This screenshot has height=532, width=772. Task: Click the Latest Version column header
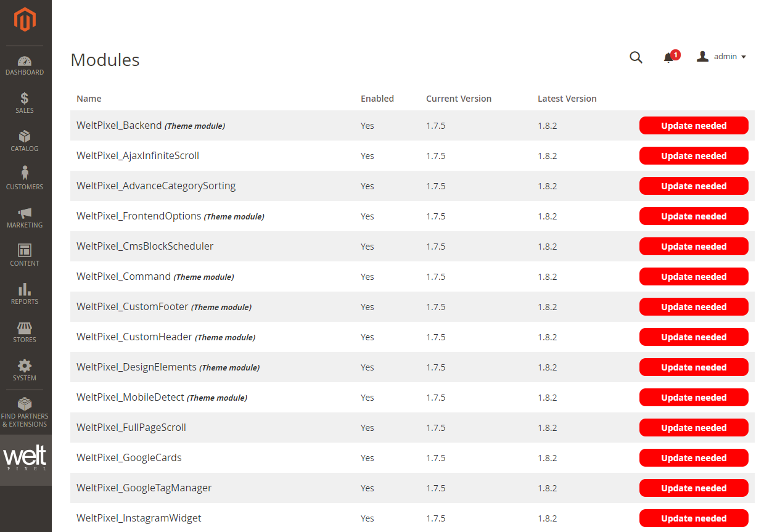[x=567, y=99]
